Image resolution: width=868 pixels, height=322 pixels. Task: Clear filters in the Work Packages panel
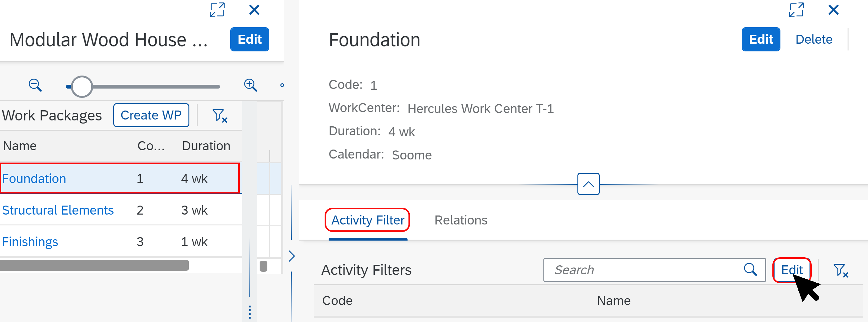pyautogui.click(x=220, y=116)
